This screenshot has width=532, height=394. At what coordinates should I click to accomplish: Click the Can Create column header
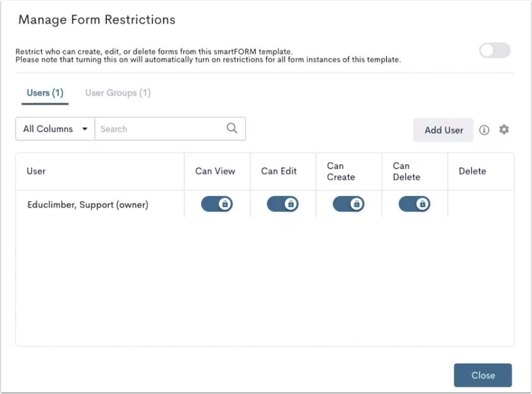[x=349, y=171]
